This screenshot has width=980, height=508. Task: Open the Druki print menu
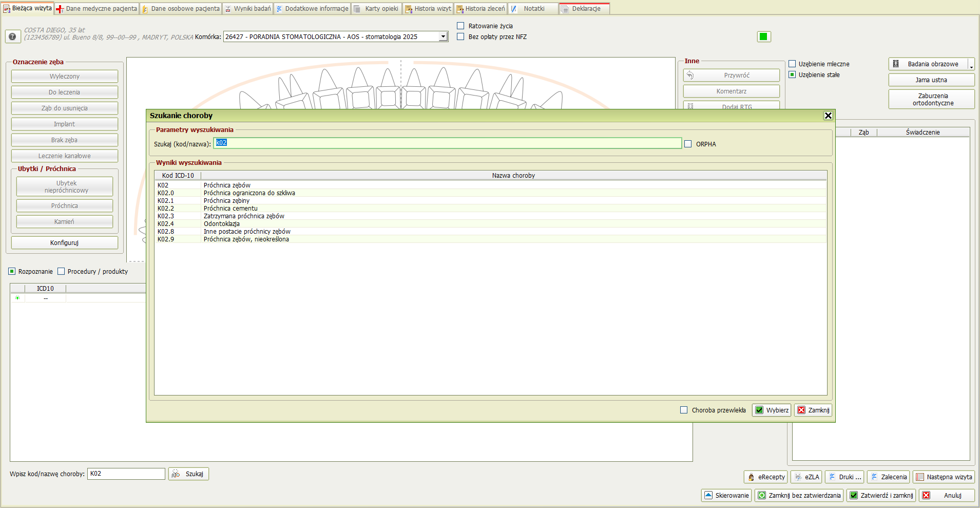click(x=844, y=477)
